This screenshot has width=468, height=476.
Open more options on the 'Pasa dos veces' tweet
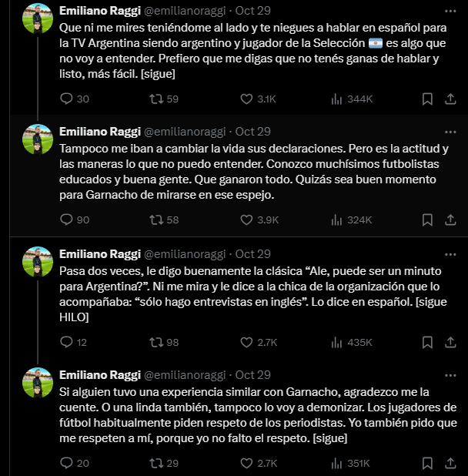(x=450, y=253)
